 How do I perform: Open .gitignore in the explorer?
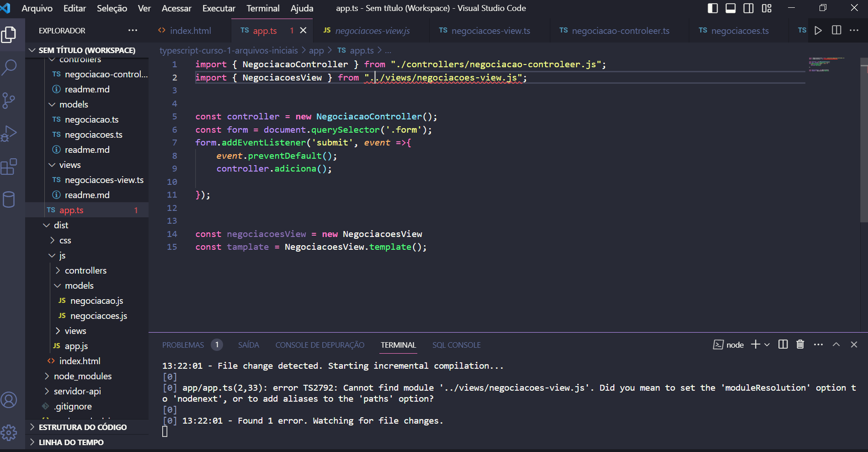pos(87,406)
